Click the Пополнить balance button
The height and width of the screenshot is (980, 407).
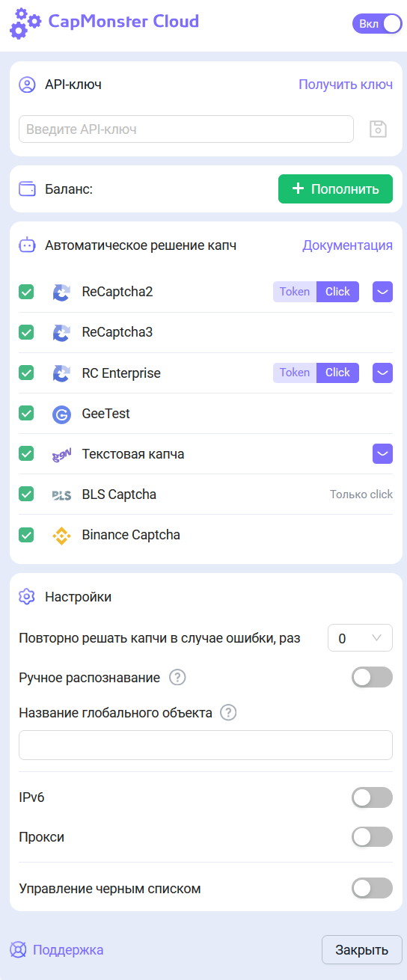[x=335, y=189]
